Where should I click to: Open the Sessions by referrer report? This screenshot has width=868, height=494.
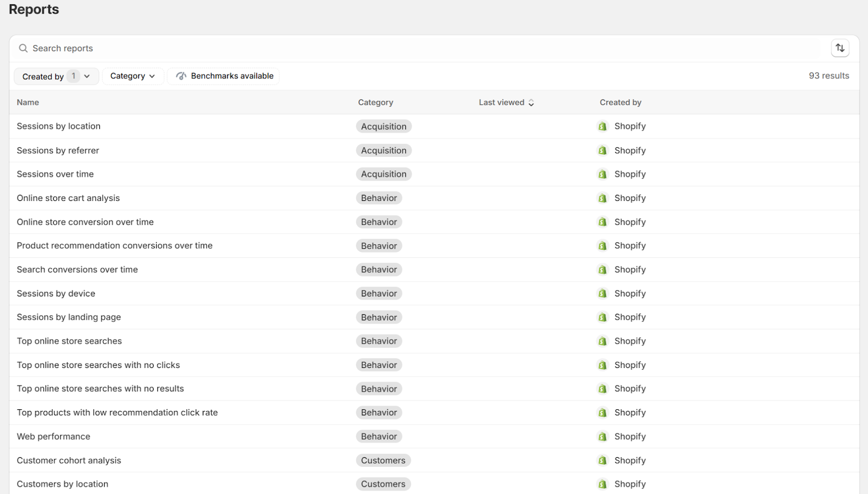click(58, 150)
